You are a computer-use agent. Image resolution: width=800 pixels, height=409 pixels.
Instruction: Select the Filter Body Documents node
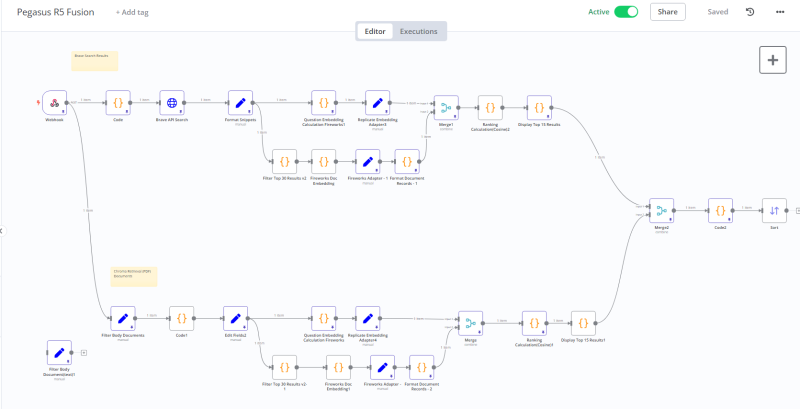tap(123, 319)
